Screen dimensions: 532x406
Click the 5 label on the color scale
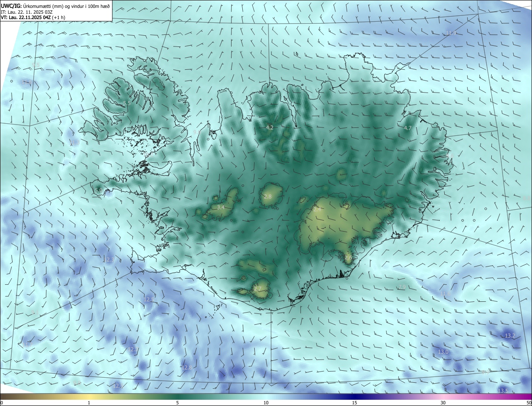coord(177,403)
